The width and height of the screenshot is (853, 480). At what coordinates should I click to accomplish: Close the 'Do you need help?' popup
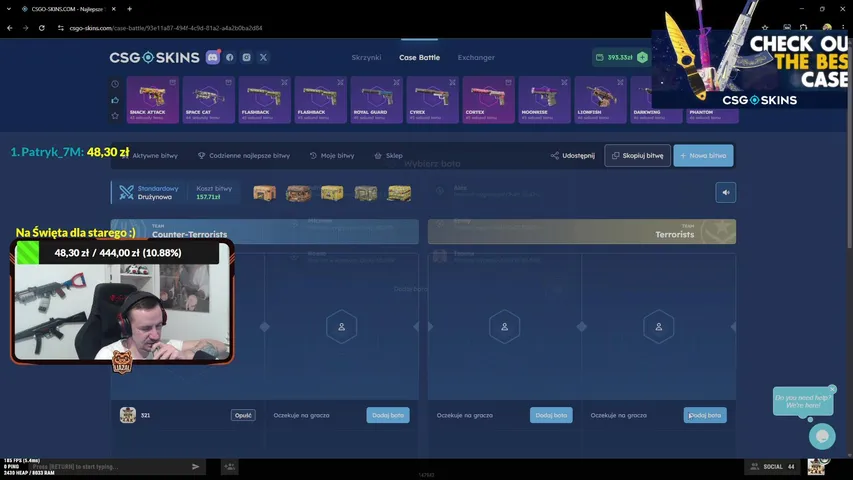[x=832, y=389]
